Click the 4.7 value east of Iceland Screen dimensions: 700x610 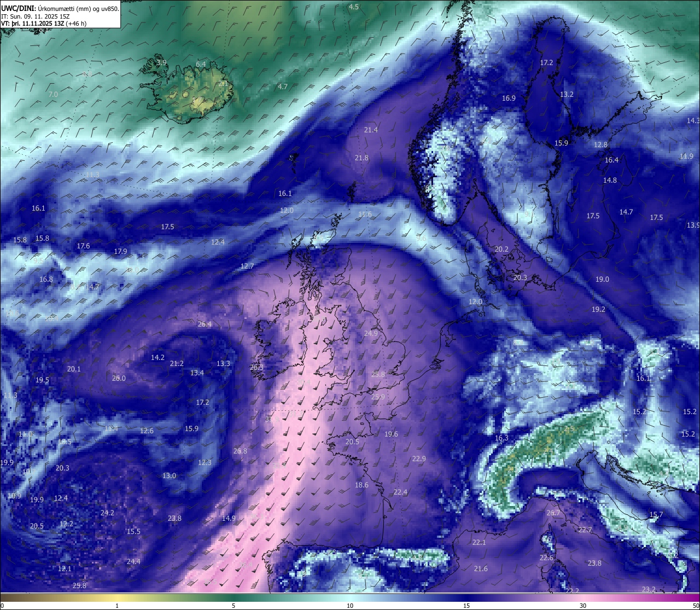point(282,87)
